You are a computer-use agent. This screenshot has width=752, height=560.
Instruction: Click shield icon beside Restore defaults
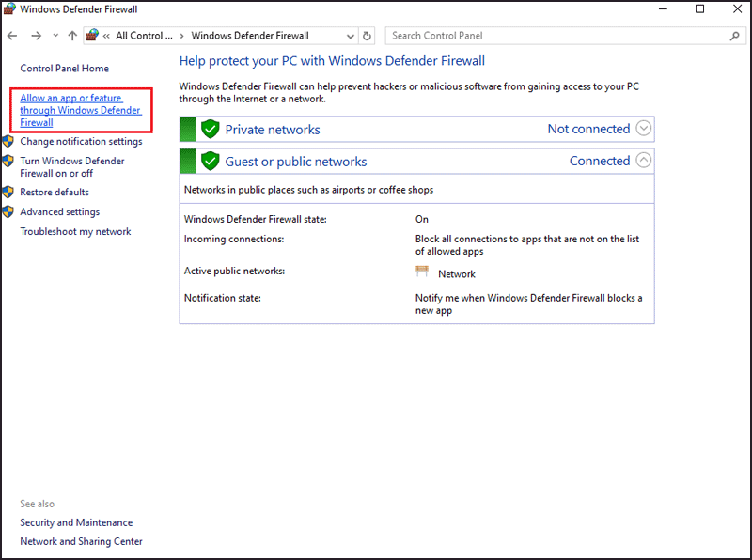(x=8, y=193)
